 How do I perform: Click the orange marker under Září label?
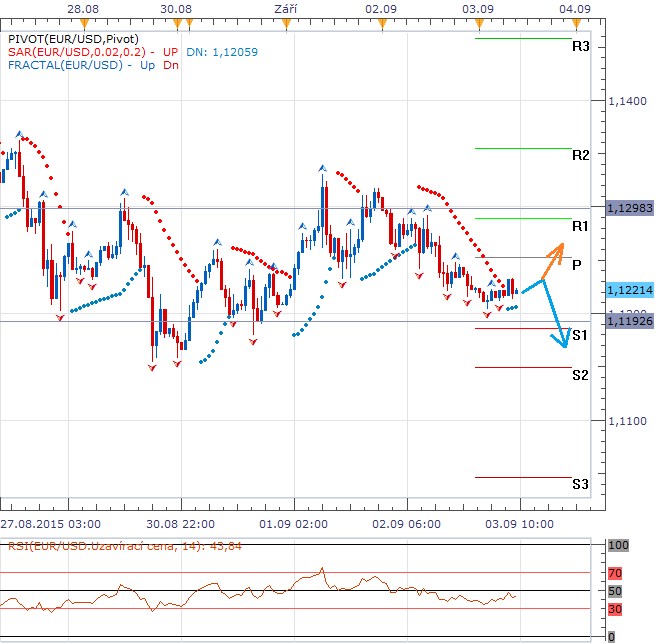coord(285,21)
